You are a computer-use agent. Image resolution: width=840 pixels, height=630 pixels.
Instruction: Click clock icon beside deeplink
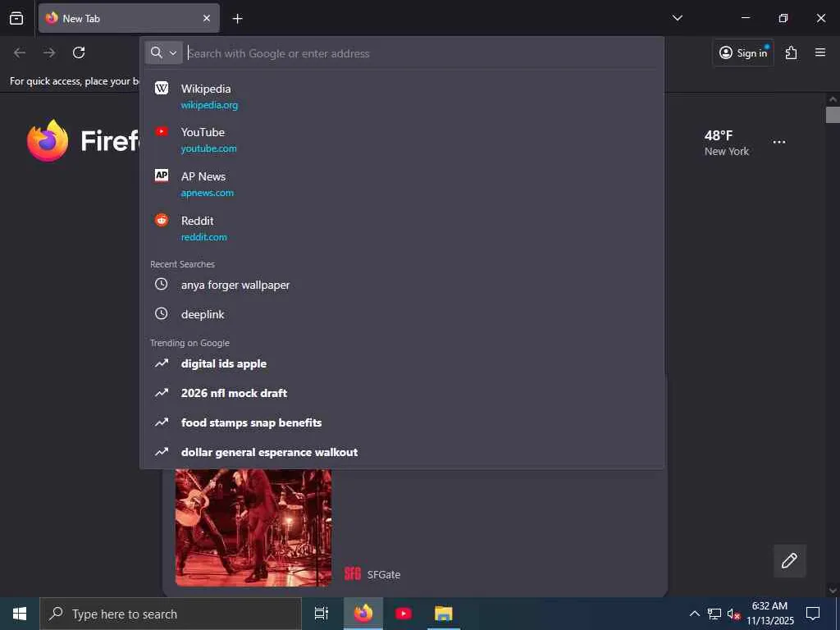click(162, 313)
